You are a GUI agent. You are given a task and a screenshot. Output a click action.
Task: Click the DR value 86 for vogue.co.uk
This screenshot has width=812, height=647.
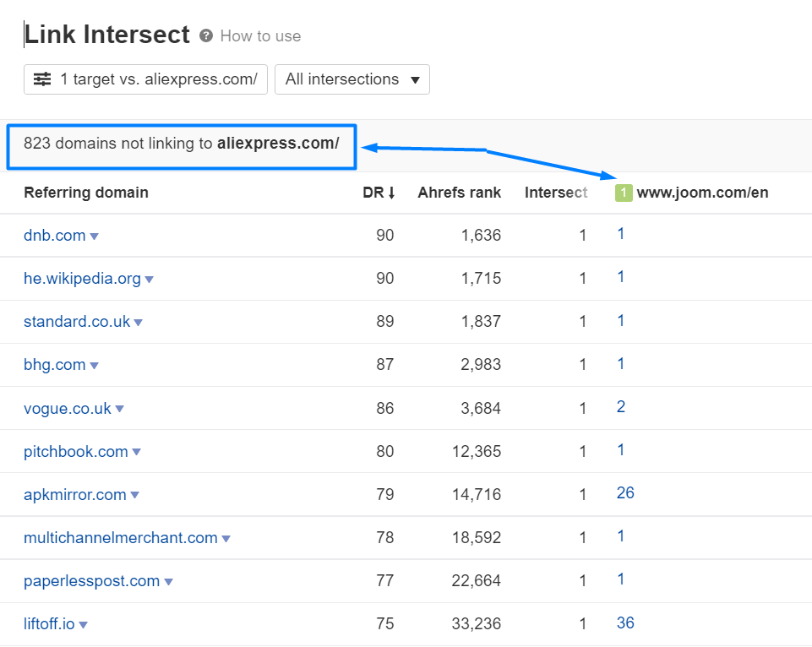click(384, 408)
